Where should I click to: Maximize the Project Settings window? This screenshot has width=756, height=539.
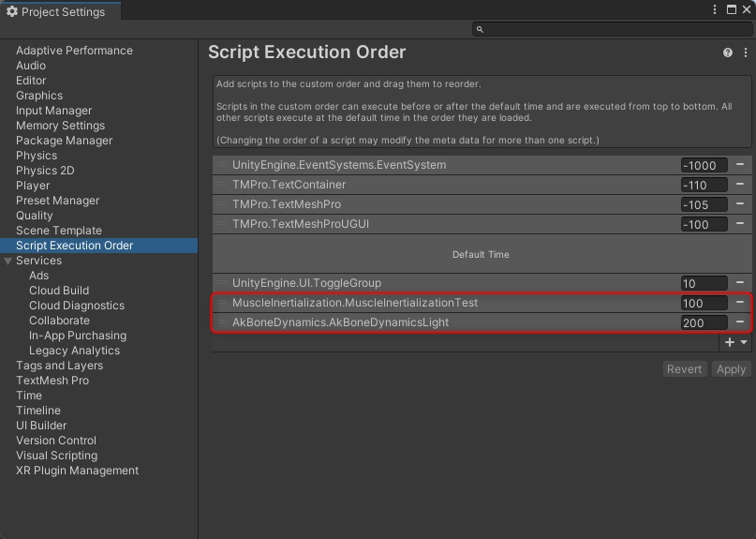[732, 9]
